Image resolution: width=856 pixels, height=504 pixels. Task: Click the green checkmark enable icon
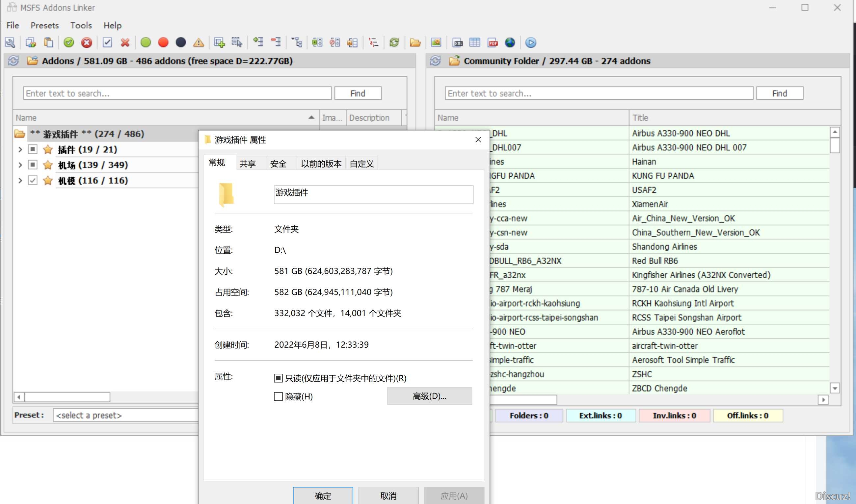[x=69, y=42]
